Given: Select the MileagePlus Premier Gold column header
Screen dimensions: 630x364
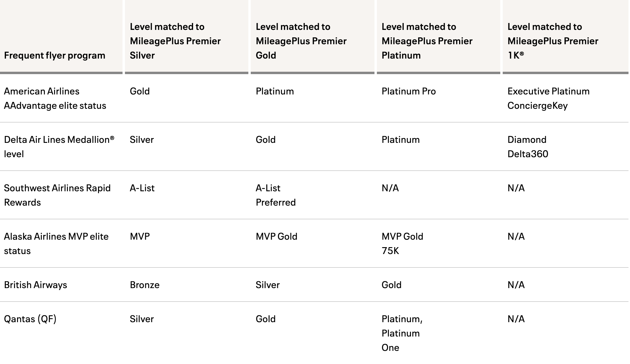Looking at the screenshot, I should click(x=301, y=41).
